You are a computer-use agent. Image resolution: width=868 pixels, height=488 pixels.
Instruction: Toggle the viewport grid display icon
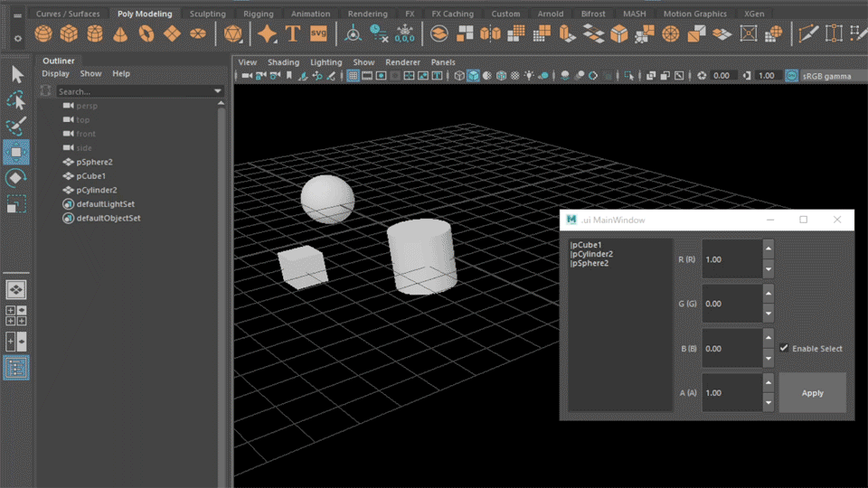pos(354,76)
